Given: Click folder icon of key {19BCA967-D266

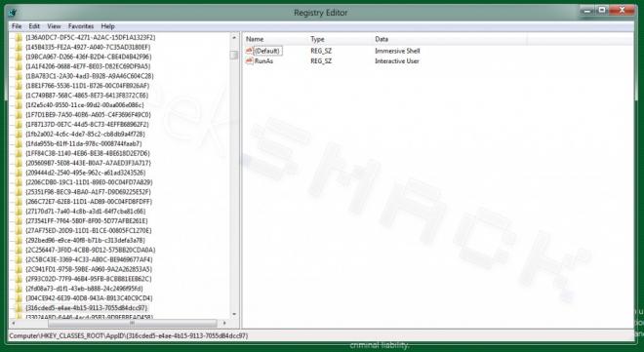Looking at the screenshot, I should [19, 57].
